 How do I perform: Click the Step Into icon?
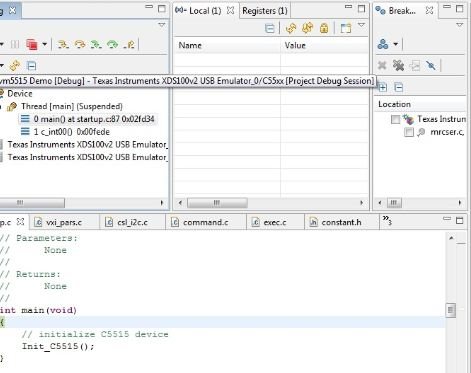(63, 44)
